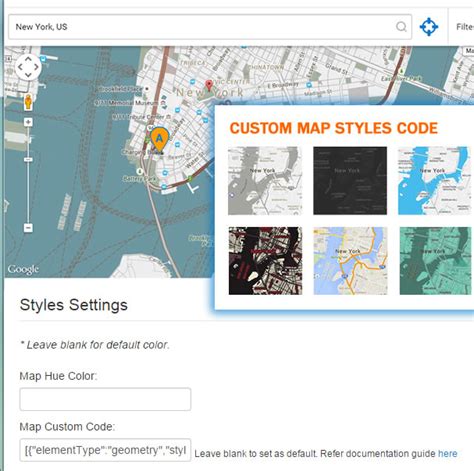Image resolution: width=474 pixels, height=471 pixels.
Task: Click the Brookfield Place map label
Action: [x=121, y=89]
